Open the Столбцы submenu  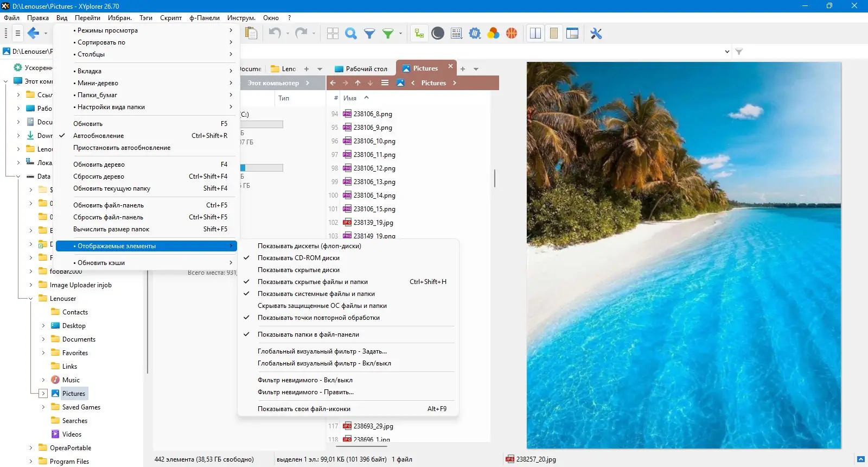pos(146,54)
